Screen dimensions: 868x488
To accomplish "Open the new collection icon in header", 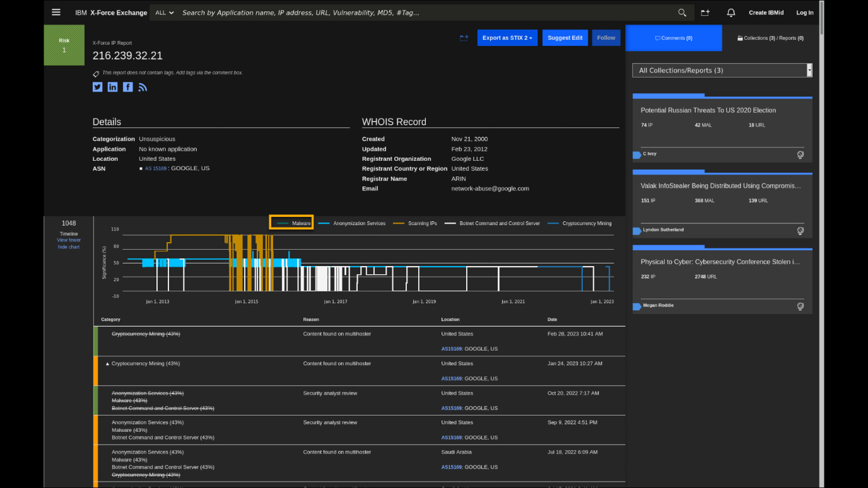I will pos(705,13).
